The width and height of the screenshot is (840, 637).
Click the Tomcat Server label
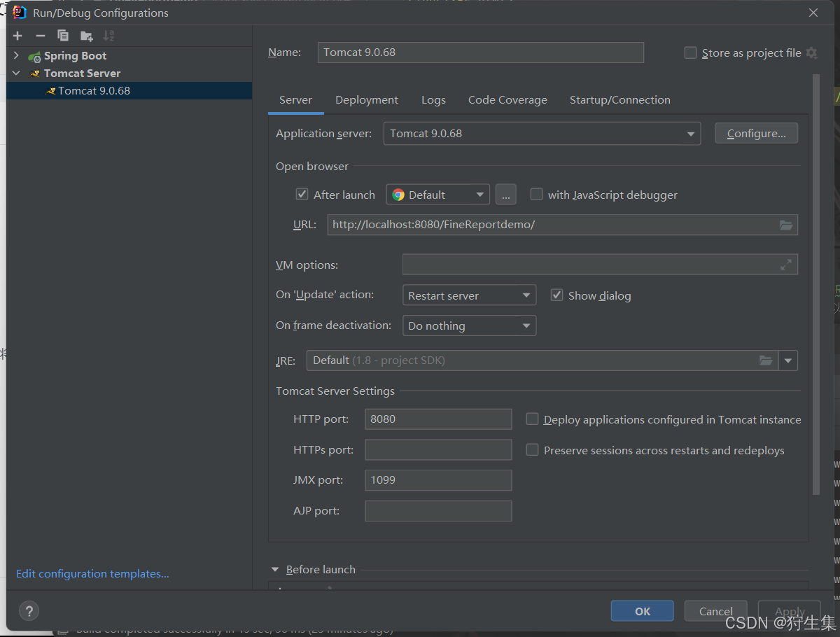tap(82, 73)
